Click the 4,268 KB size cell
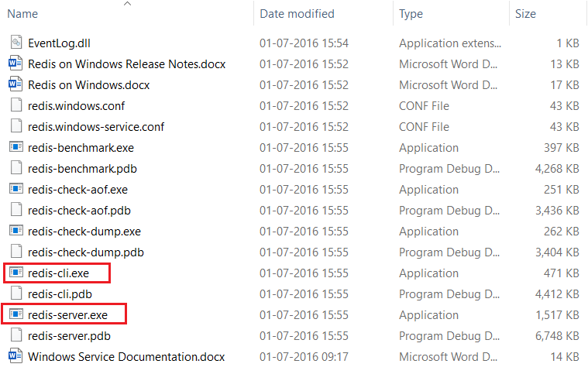The width and height of the screenshot is (588, 381). click(x=557, y=169)
